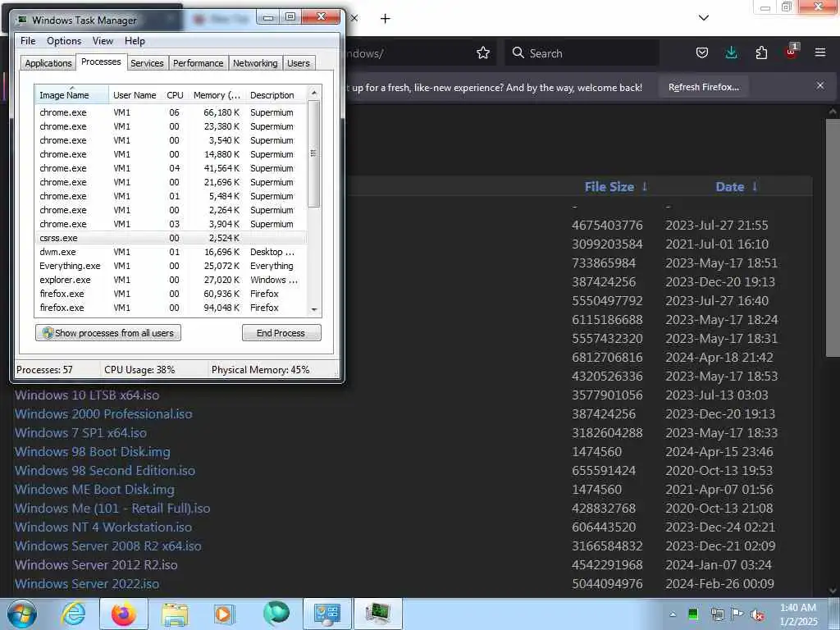The height and width of the screenshot is (630, 840).
Task: Open Windows 7 SP1 x64.iso link
Action: (x=80, y=433)
